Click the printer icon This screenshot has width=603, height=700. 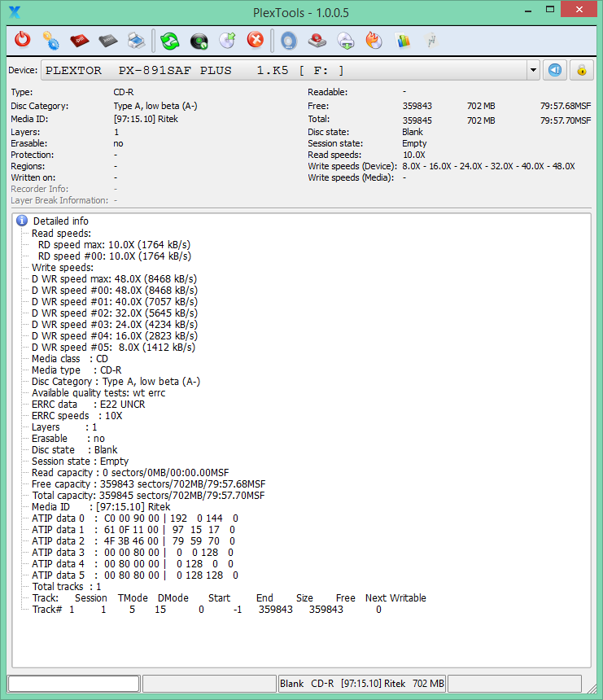(x=136, y=41)
